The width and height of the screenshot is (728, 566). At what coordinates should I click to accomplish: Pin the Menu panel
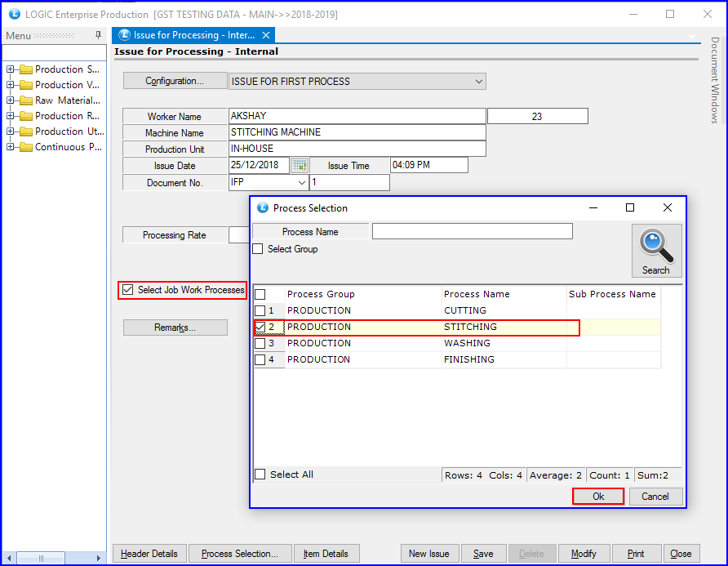[98, 35]
